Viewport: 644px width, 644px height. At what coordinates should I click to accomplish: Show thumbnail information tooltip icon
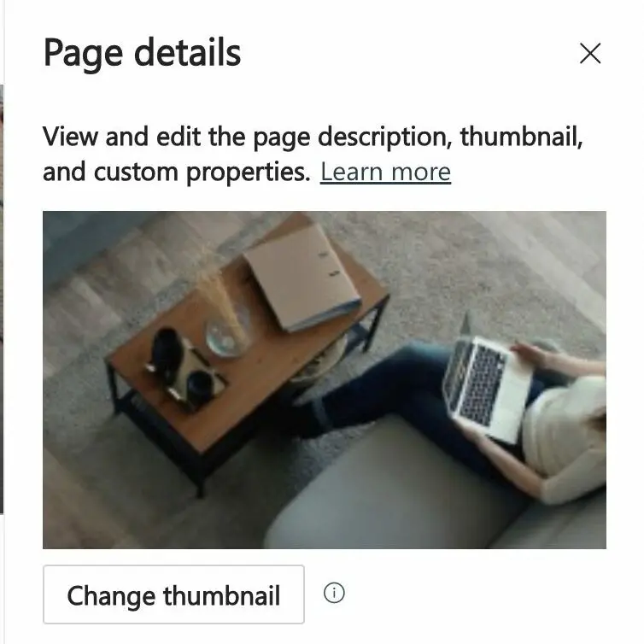(x=334, y=593)
